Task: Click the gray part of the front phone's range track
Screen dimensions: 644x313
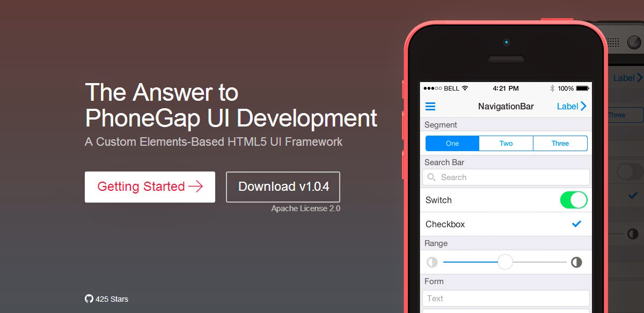Action: tap(540, 262)
